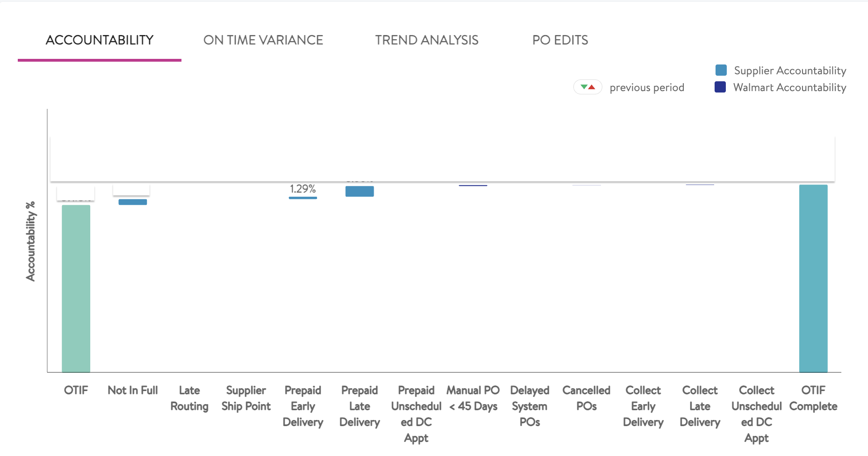The image size is (868, 456).
Task: Click the Cancelled POs axis label
Action: (x=586, y=398)
